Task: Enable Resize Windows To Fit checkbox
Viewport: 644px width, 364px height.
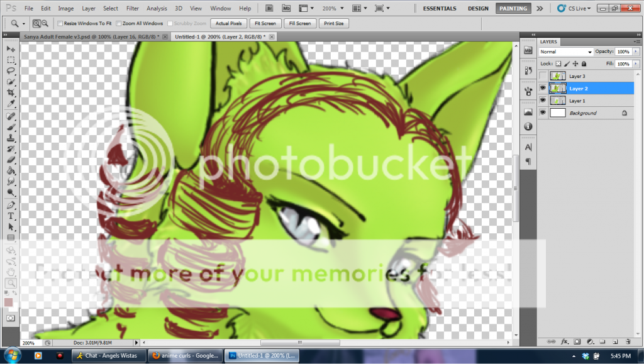Action: pyautogui.click(x=60, y=23)
